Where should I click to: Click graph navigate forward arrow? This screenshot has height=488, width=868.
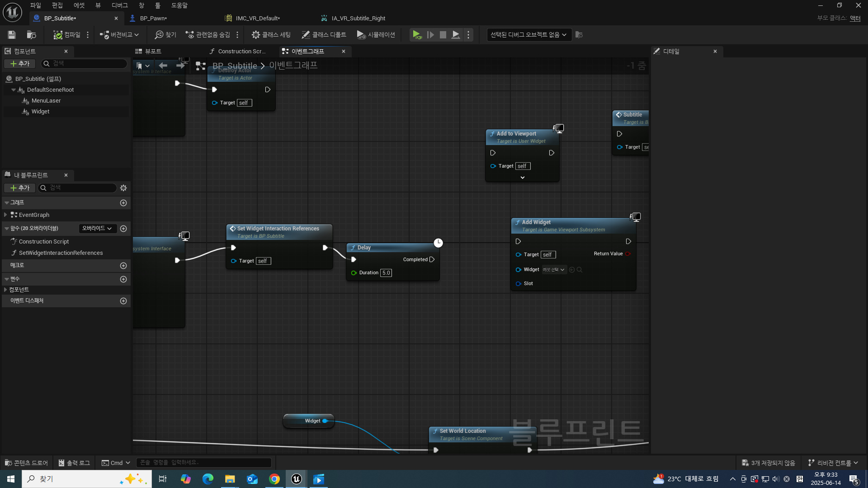(x=180, y=66)
